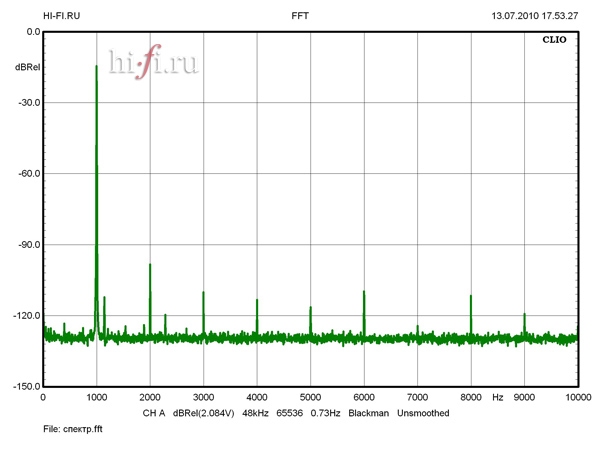Click the dBRel label on the Y axis
This screenshot has width=600, height=450.
pos(27,66)
